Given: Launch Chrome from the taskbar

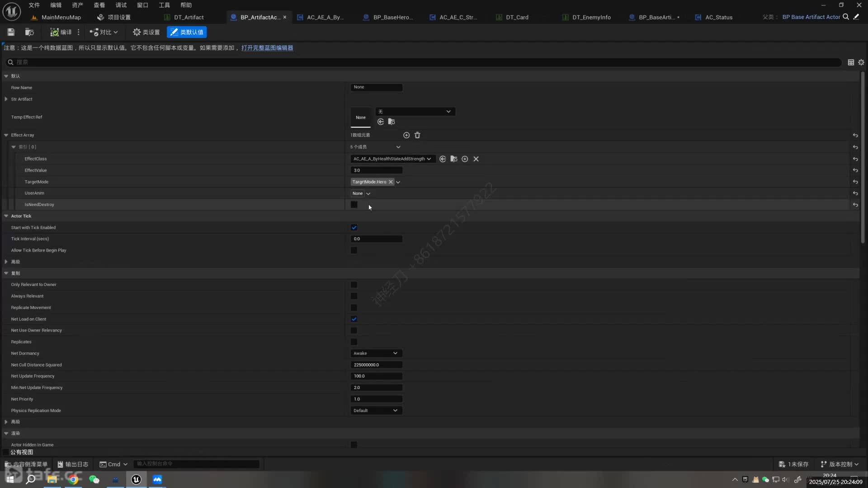Looking at the screenshot, I should tap(73, 479).
